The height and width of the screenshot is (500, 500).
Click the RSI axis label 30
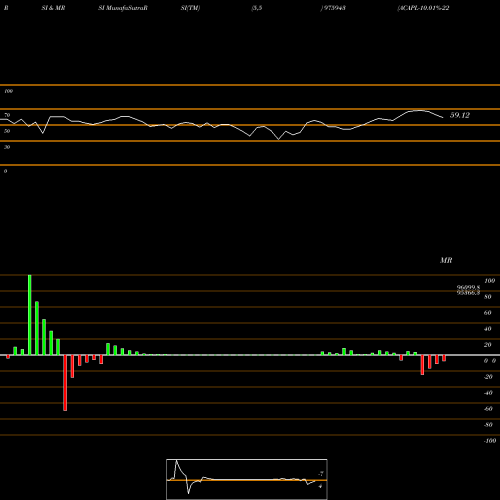point(7,147)
